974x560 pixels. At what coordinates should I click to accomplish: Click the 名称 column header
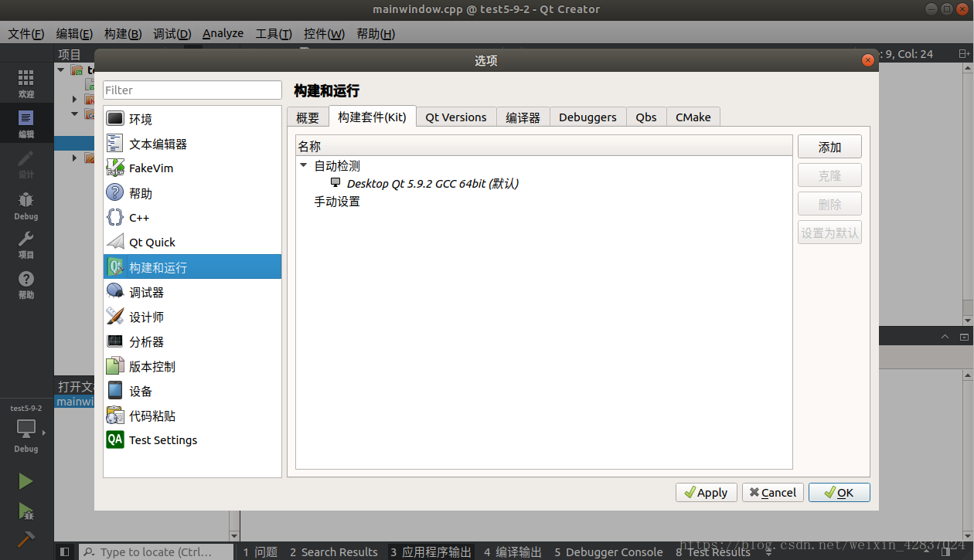(x=544, y=146)
